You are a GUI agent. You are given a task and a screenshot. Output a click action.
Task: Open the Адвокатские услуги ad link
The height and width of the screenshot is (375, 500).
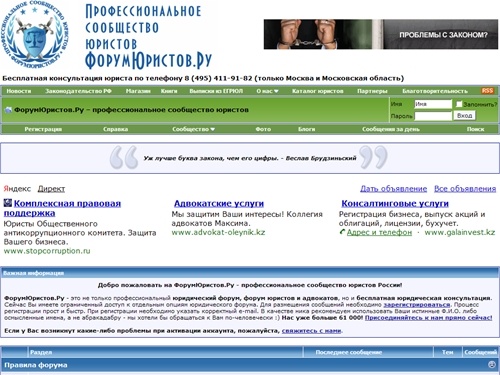[219, 203]
